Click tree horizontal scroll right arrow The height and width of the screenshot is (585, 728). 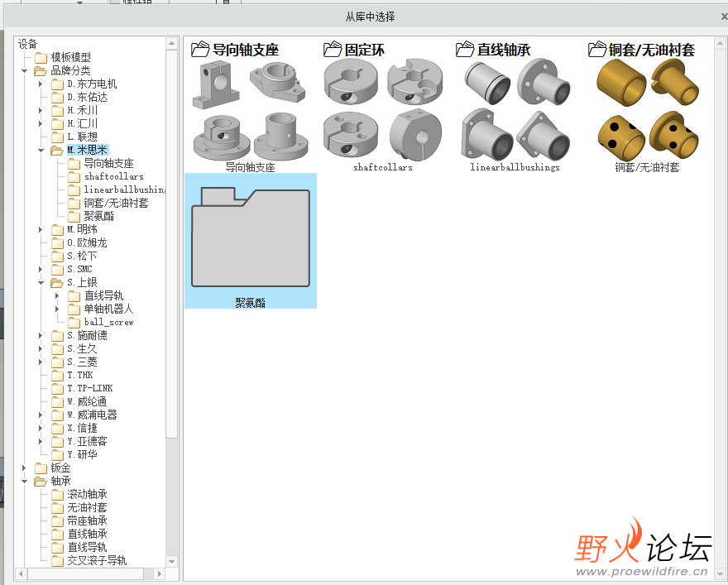click(159, 574)
